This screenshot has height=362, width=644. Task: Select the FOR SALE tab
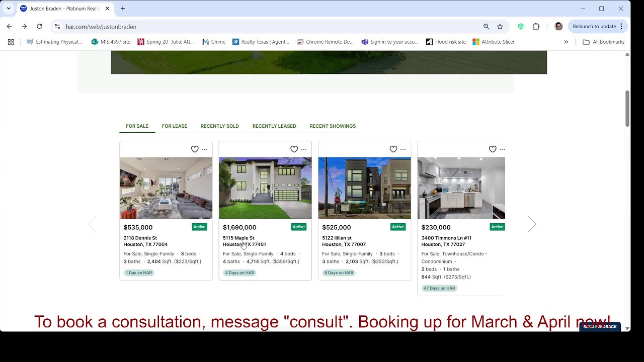coord(137,126)
